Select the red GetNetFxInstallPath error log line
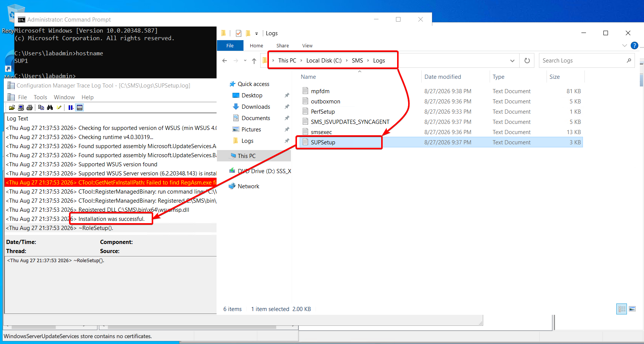Viewport: 644px width, 344px height. (x=111, y=183)
